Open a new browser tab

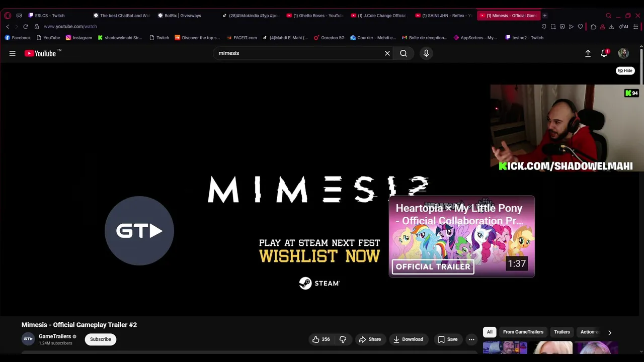[x=544, y=16]
